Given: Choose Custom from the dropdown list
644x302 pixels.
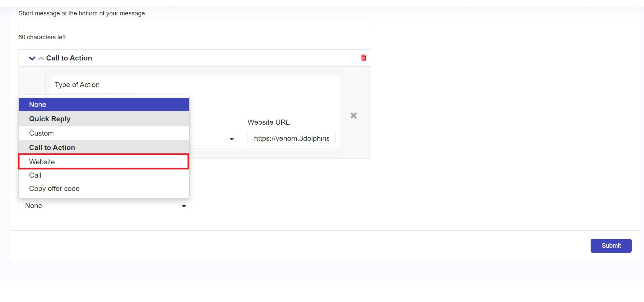Looking at the screenshot, I should (104, 133).
